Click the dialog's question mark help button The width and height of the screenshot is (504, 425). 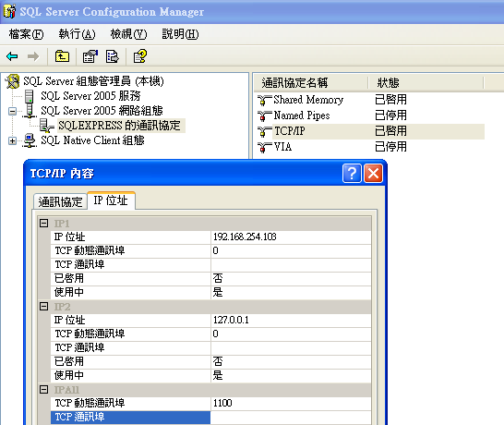tap(352, 174)
